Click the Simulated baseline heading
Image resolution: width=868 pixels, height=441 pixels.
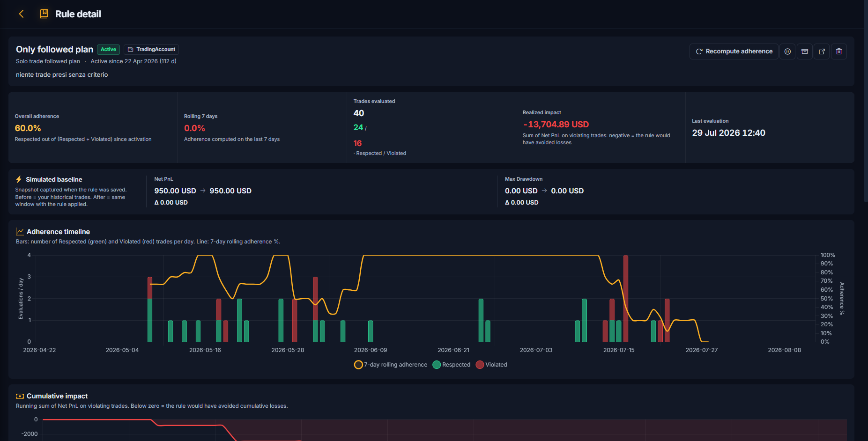[x=54, y=179]
